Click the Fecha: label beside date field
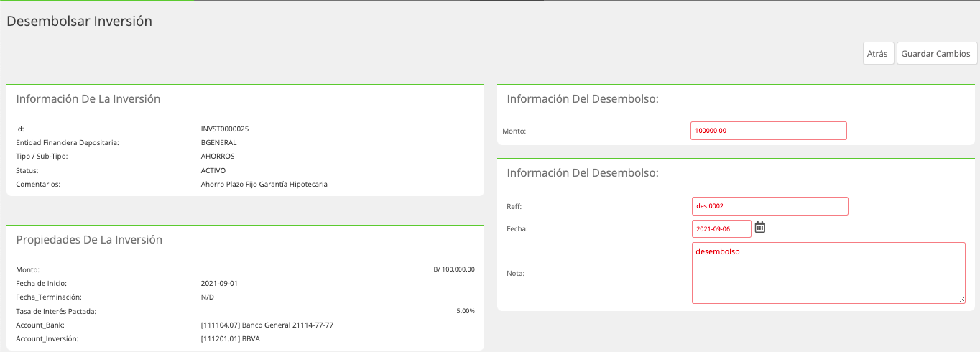This screenshot has width=980, height=352. tap(517, 229)
